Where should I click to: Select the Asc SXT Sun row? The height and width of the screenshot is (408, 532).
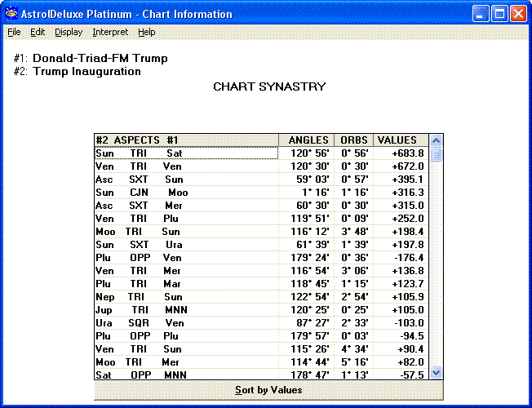click(261, 180)
